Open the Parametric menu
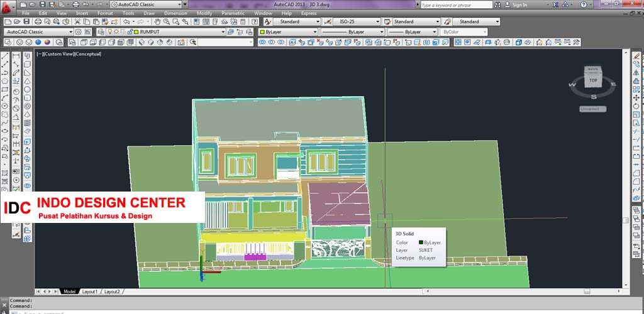644x314 pixels. click(x=233, y=13)
